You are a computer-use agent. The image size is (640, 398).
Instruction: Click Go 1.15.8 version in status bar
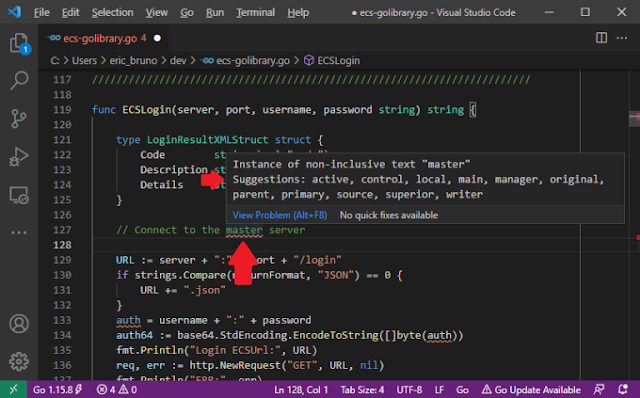pyautogui.click(x=57, y=390)
